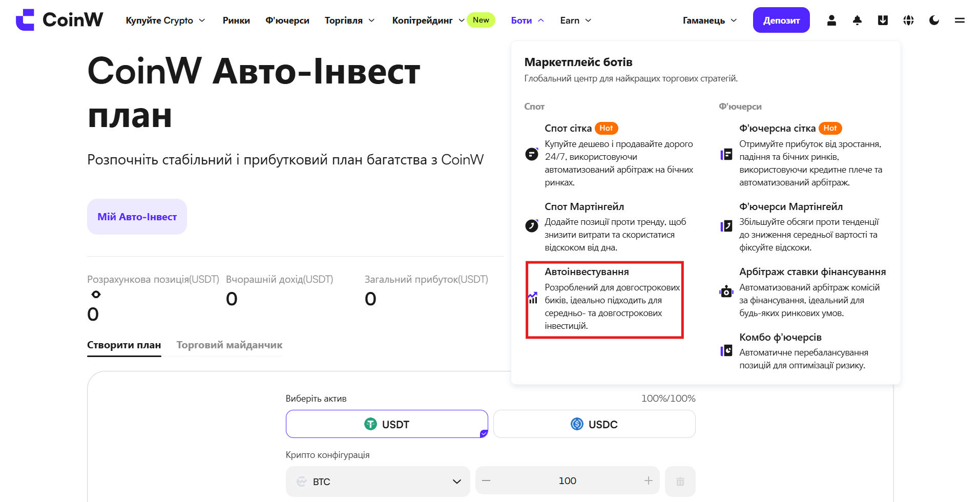Select the Funding rate arbitrage bot icon
This screenshot has height=502, width=980.
[726, 291]
